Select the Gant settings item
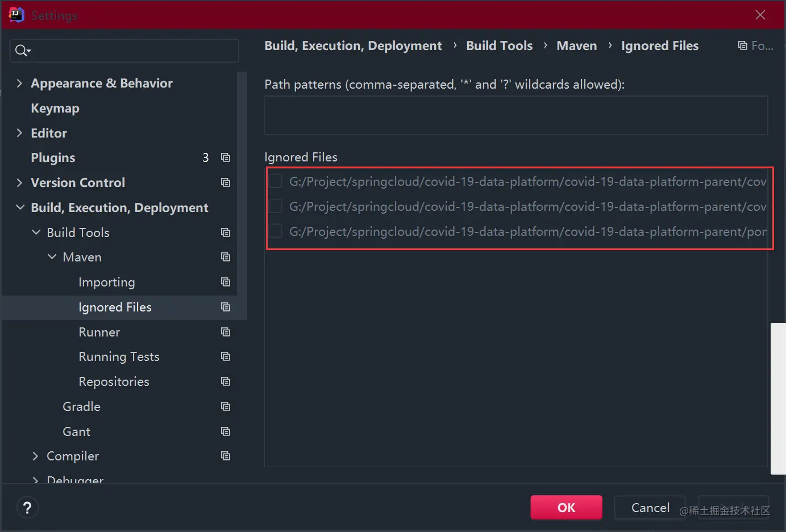Screen dimensions: 786x532 pyautogui.click(x=76, y=431)
